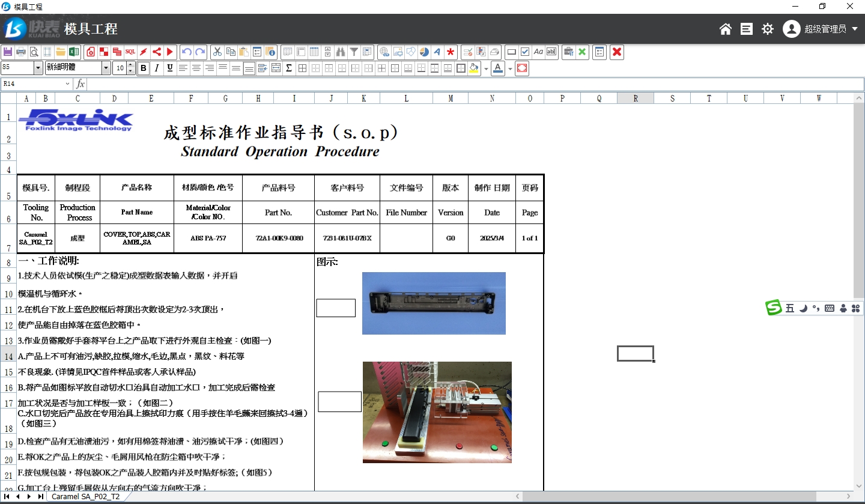Click the fx function button
Screen dimensions: 865x504
[x=80, y=84]
